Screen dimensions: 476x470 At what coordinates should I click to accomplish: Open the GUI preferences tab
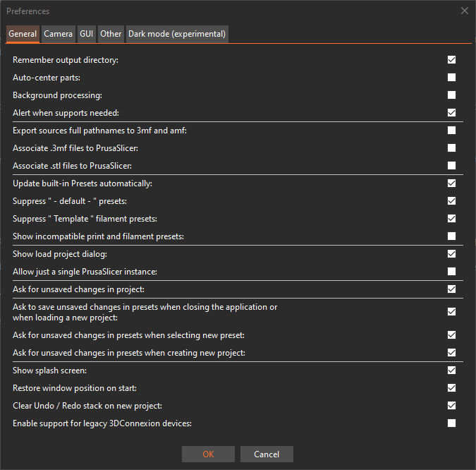coord(87,34)
